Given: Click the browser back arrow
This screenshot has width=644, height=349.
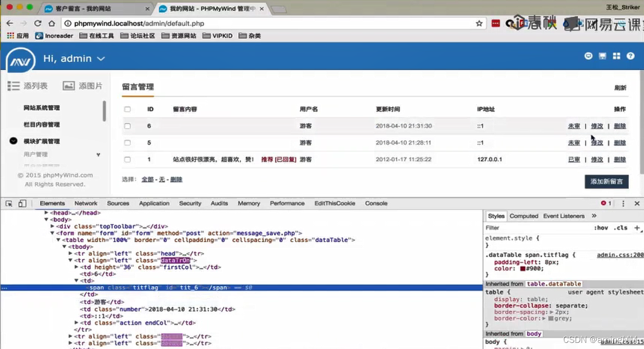Looking at the screenshot, I should click(x=9, y=23).
